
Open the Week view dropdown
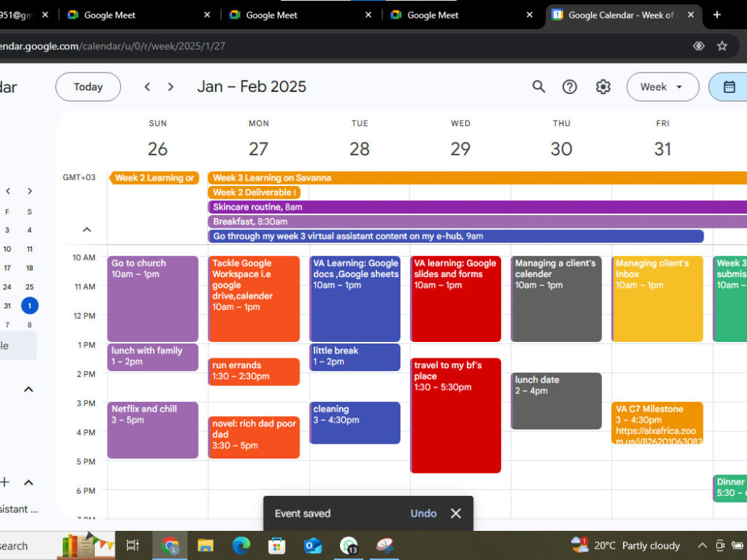(x=663, y=87)
